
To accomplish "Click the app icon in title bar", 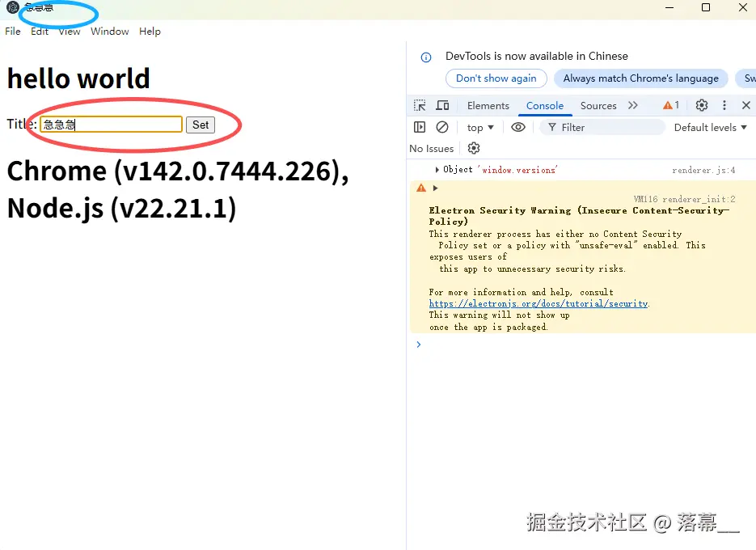I will (13, 7).
